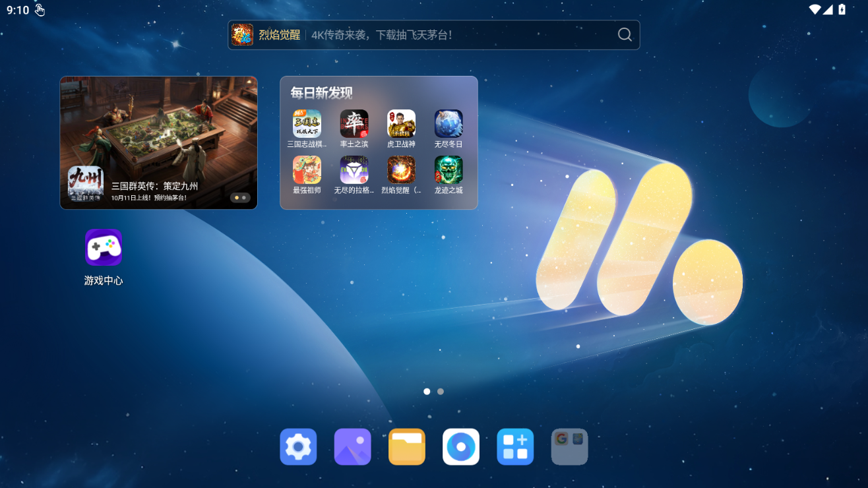The width and height of the screenshot is (868, 488).
Task: Click the magnifier search icon in the search bar
Action: pyautogui.click(x=625, y=35)
